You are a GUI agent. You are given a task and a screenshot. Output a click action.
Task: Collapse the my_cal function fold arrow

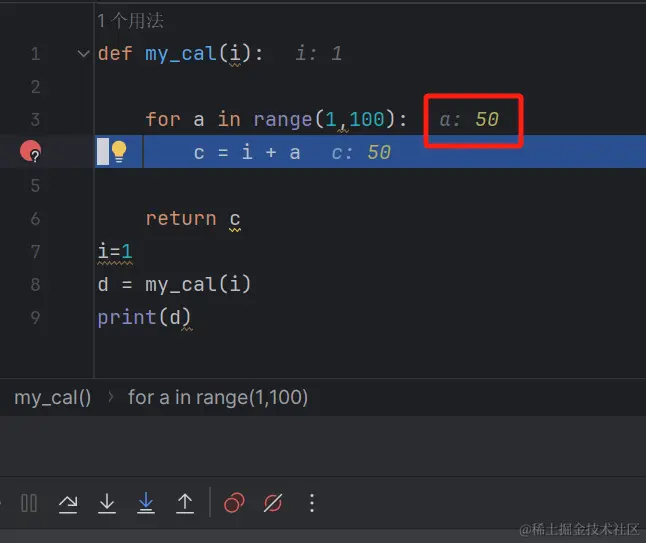[x=84, y=54]
